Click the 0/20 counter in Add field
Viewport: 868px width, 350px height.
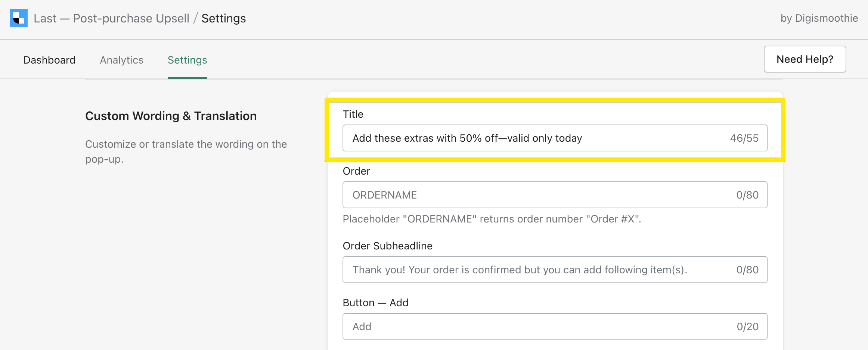pos(748,326)
